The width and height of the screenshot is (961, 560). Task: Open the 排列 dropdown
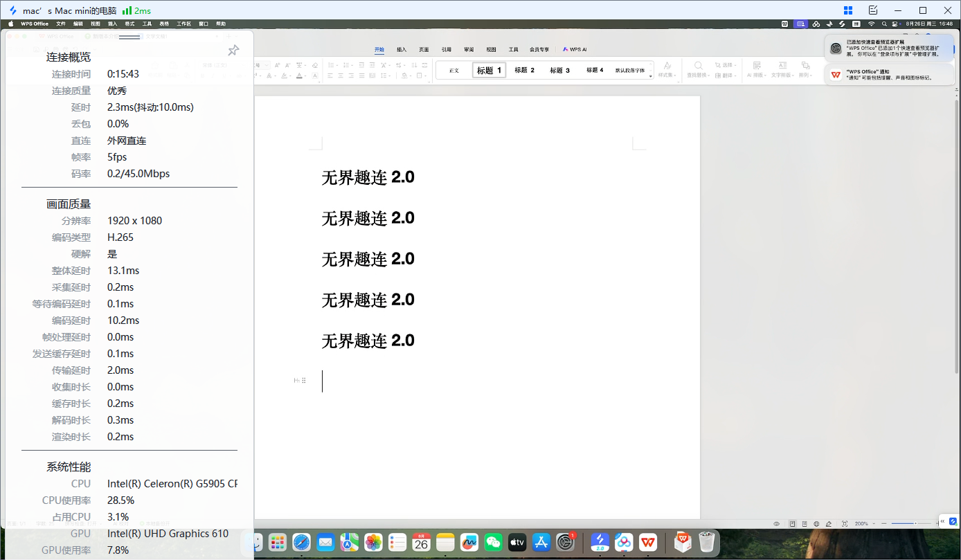pos(805,75)
